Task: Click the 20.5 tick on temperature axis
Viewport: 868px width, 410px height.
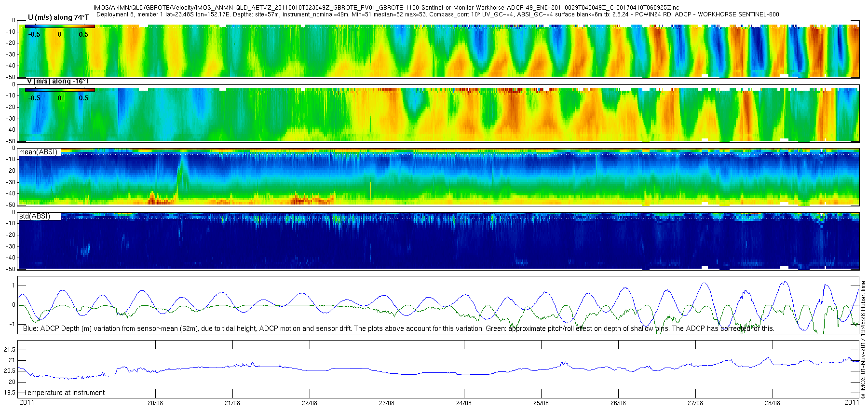Action: pyautogui.click(x=10, y=371)
